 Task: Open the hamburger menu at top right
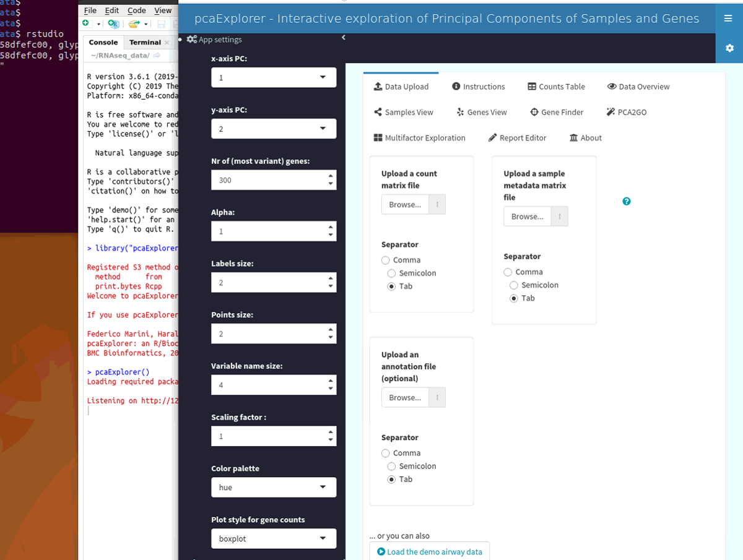729,18
